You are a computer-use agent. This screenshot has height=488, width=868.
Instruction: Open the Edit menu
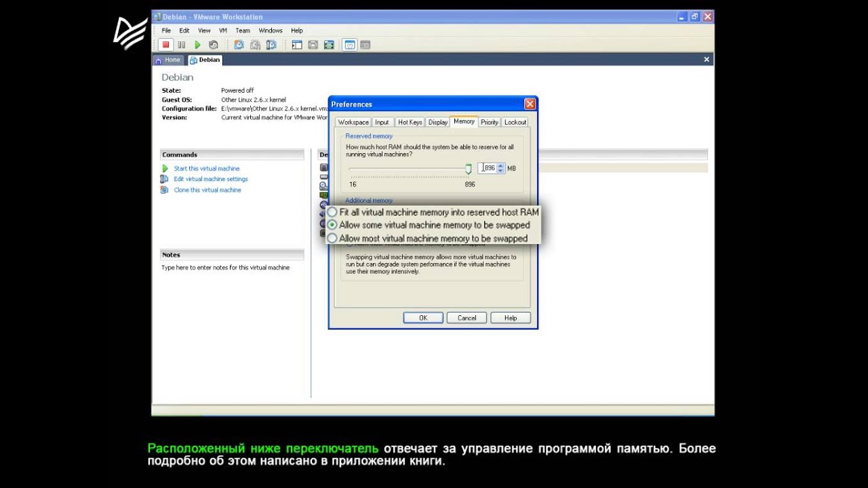184,30
